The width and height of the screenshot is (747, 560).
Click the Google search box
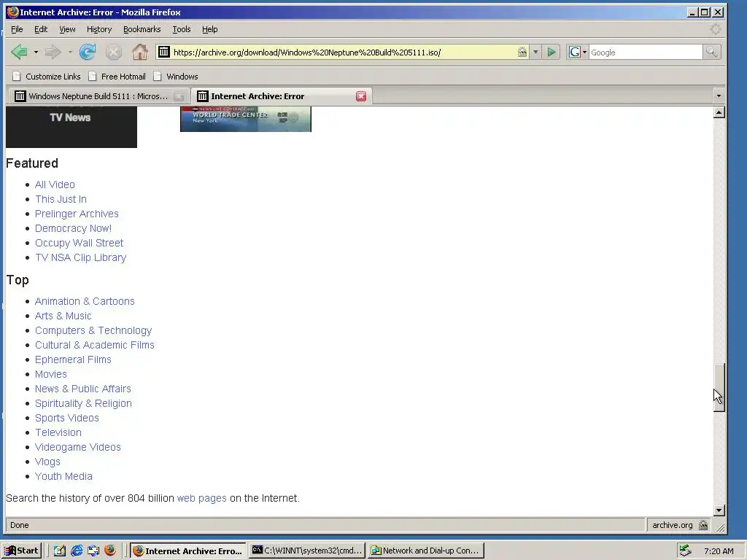point(645,52)
